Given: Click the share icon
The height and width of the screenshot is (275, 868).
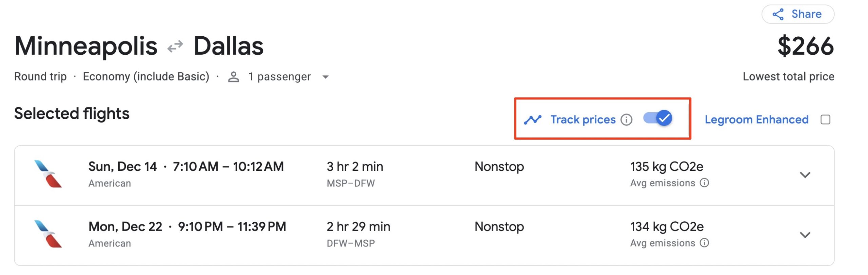Looking at the screenshot, I should click(778, 14).
